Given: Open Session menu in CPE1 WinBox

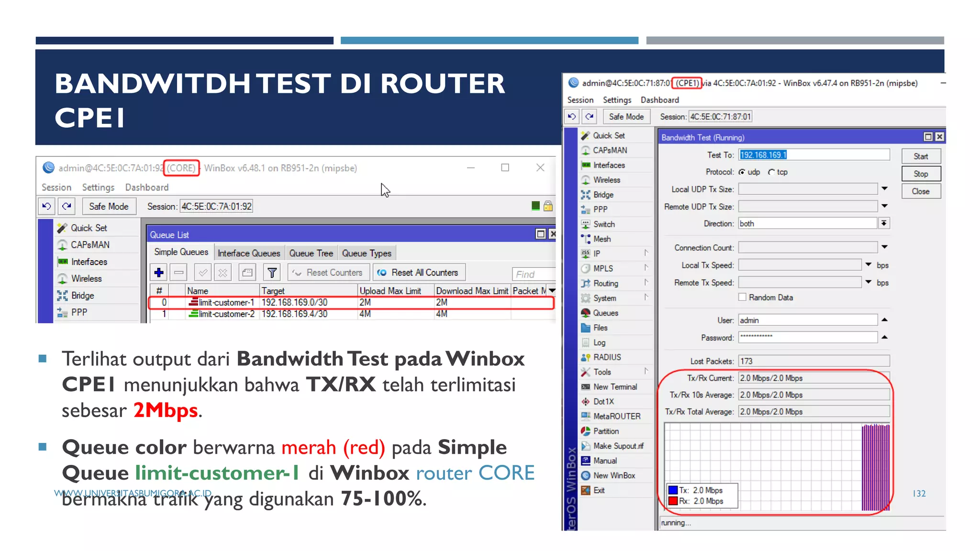Looking at the screenshot, I should pos(580,100).
